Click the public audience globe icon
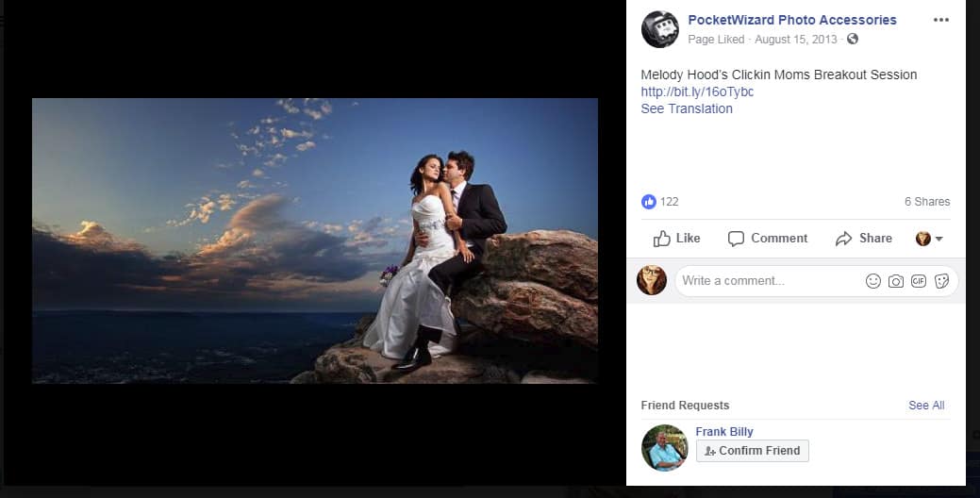This screenshot has width=980, height=498. tap(853, 40)
